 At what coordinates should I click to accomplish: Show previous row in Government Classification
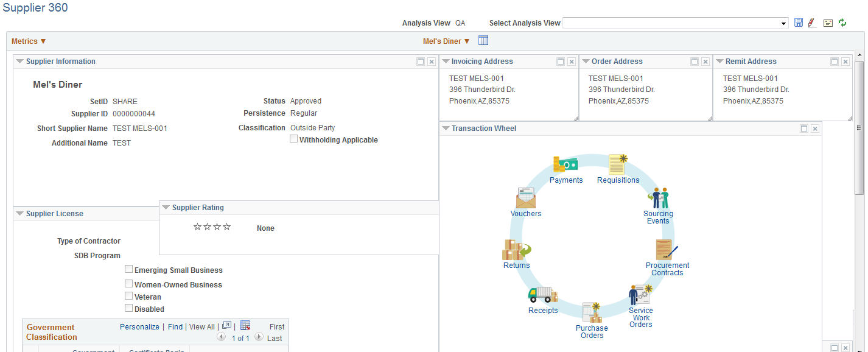point(222,337)
